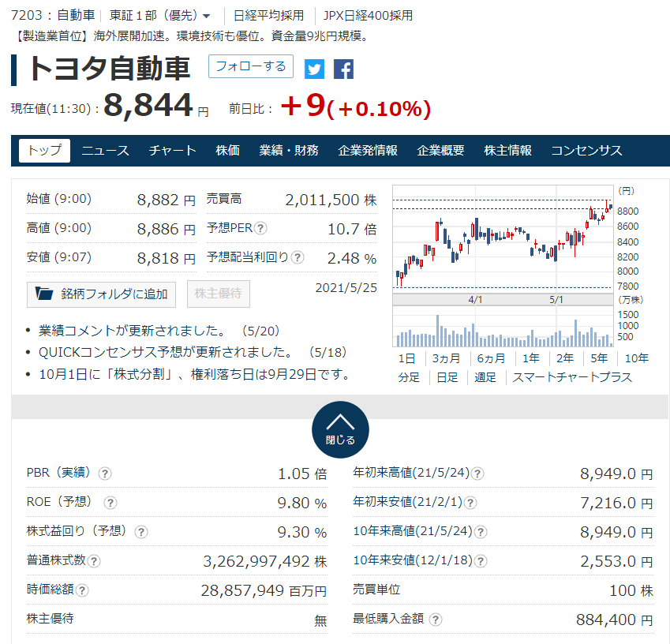Viewport: 670px width, 644px height.
Task: Click the フォローする button
Action: 251,66
